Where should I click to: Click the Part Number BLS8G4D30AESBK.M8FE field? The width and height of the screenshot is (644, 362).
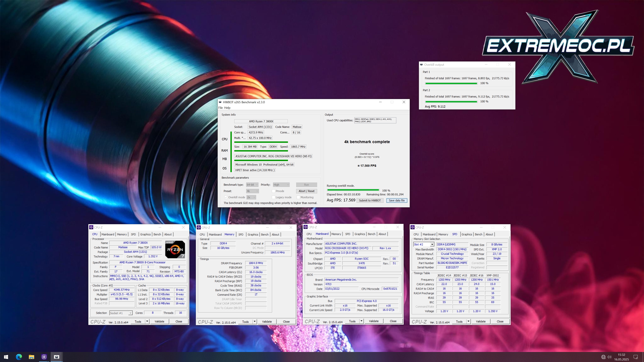[452, 263]
